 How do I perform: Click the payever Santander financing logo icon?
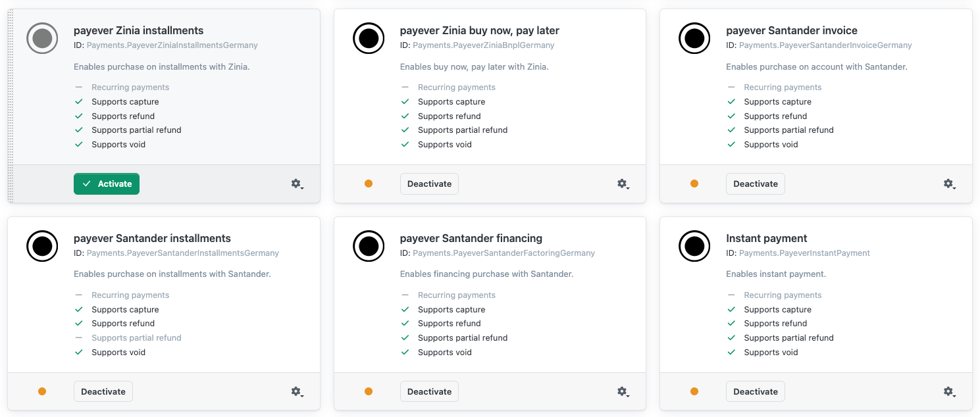click(369, 246)
